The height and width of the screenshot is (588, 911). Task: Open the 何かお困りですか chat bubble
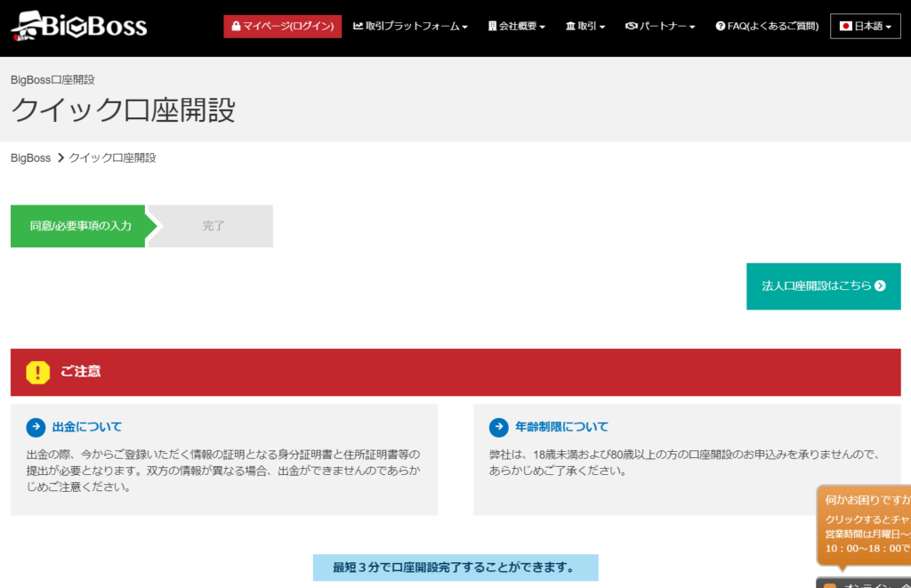(865, 525)
